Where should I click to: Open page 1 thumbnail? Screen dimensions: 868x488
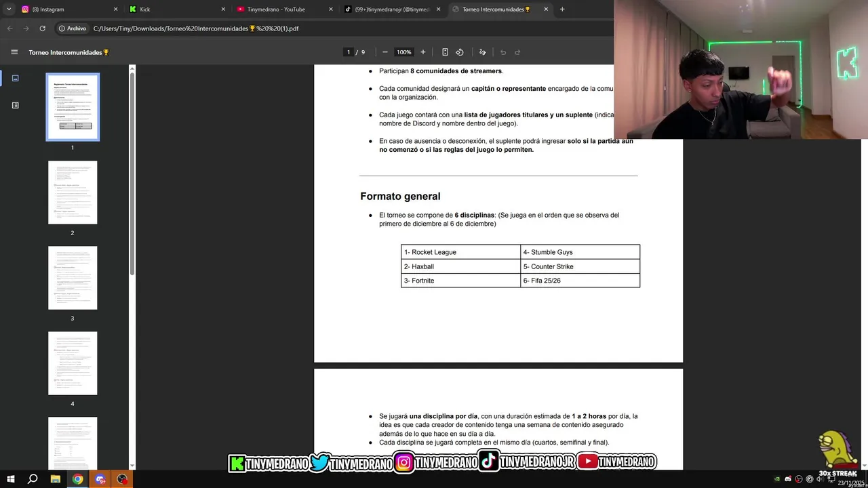coord(73,107)
